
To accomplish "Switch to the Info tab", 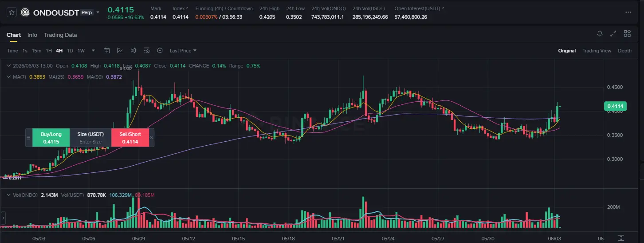I will 32,35.
